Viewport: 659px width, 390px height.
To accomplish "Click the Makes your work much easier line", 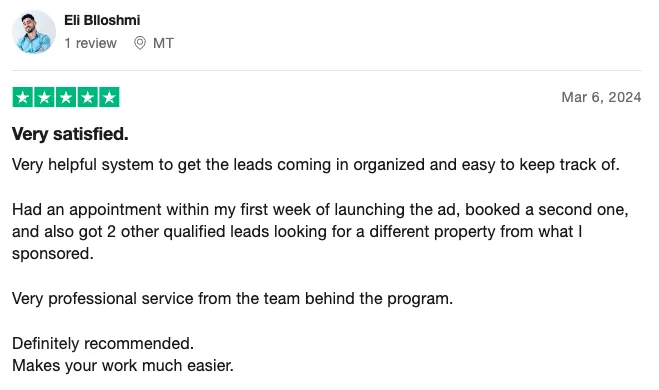I will pyautogui.click(x=123, y=366).
